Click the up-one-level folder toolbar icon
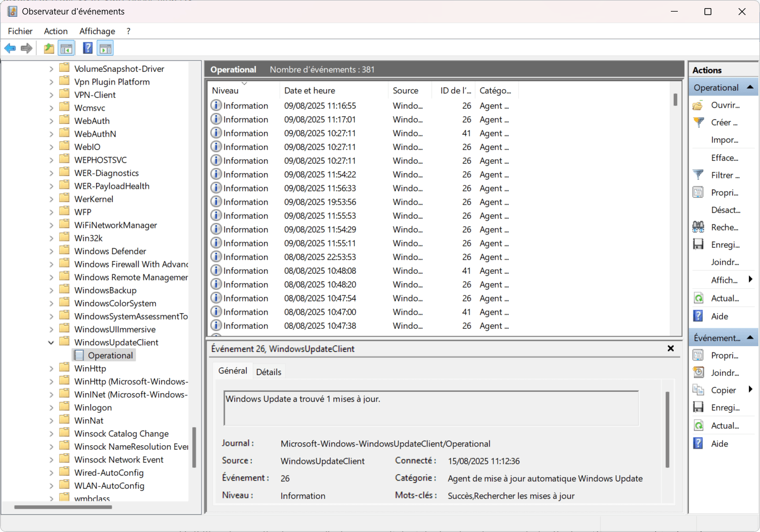The width and height of the screenshot is (760, 532). click(49, 48)
